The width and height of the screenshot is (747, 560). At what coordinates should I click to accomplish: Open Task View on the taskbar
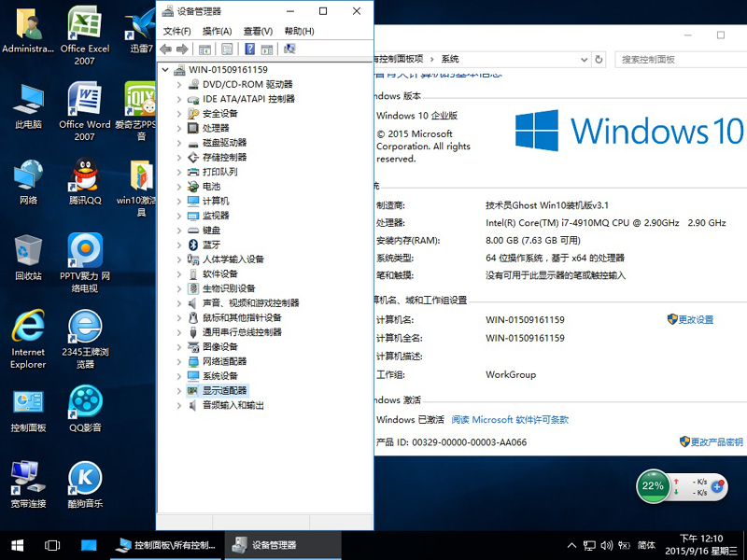[x=52, y=545]
